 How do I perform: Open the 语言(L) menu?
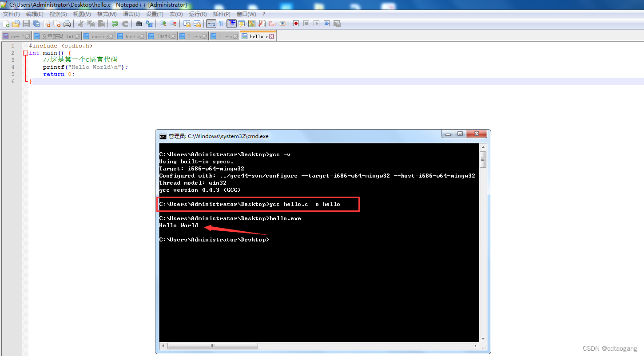[131, 14]
